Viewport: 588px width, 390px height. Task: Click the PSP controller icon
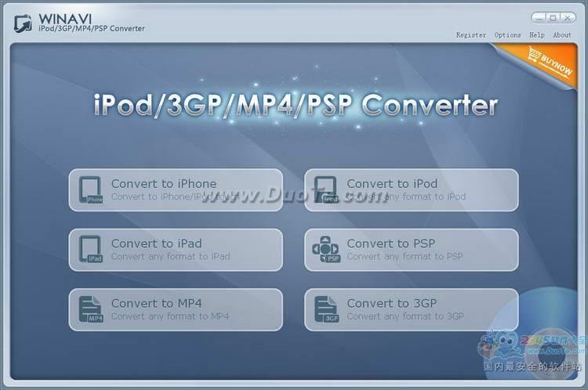coord(326,249)
